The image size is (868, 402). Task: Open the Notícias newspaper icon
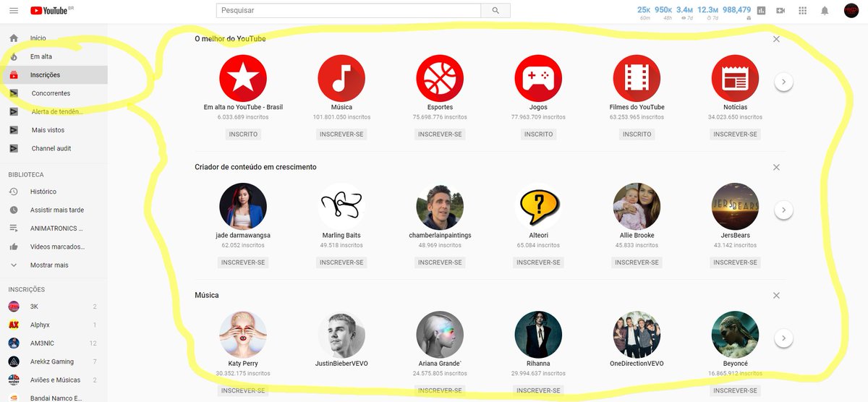coord(735,78)
